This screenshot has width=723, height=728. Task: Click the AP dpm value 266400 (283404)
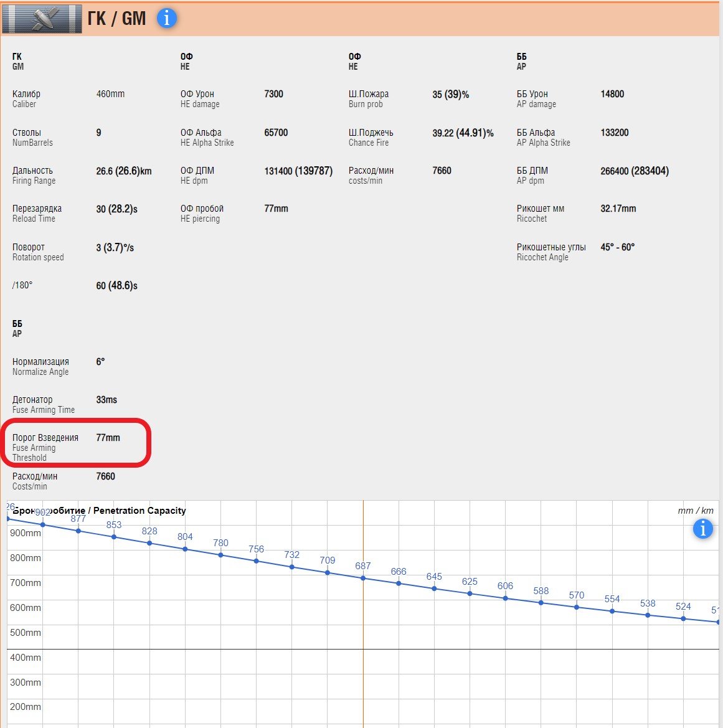634,171
